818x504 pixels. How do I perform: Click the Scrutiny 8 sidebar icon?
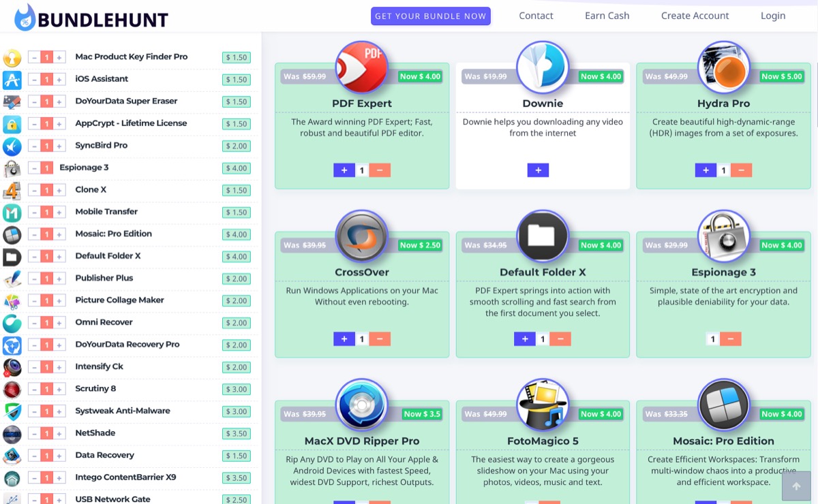click(x=12, y=390)
